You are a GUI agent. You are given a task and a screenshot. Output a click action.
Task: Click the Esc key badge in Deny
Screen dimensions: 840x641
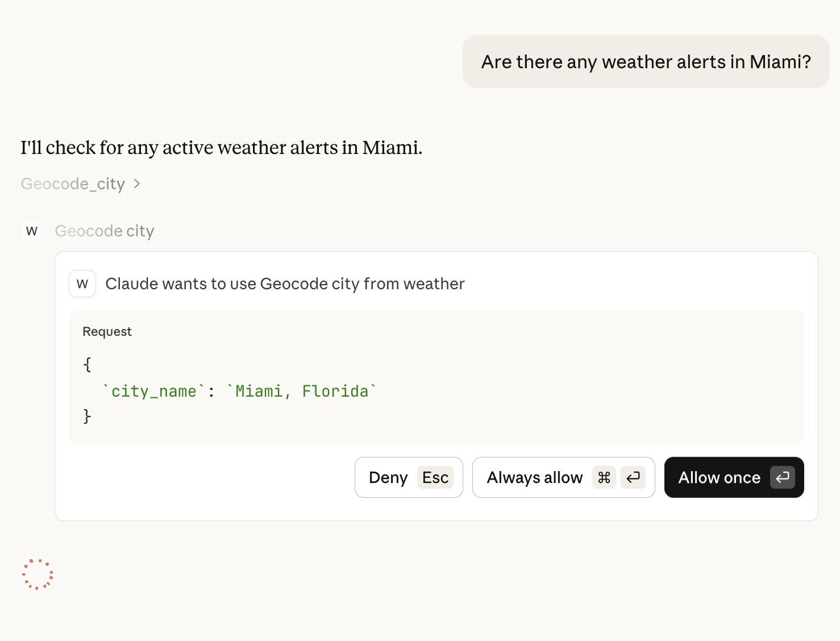pos(435,477)
